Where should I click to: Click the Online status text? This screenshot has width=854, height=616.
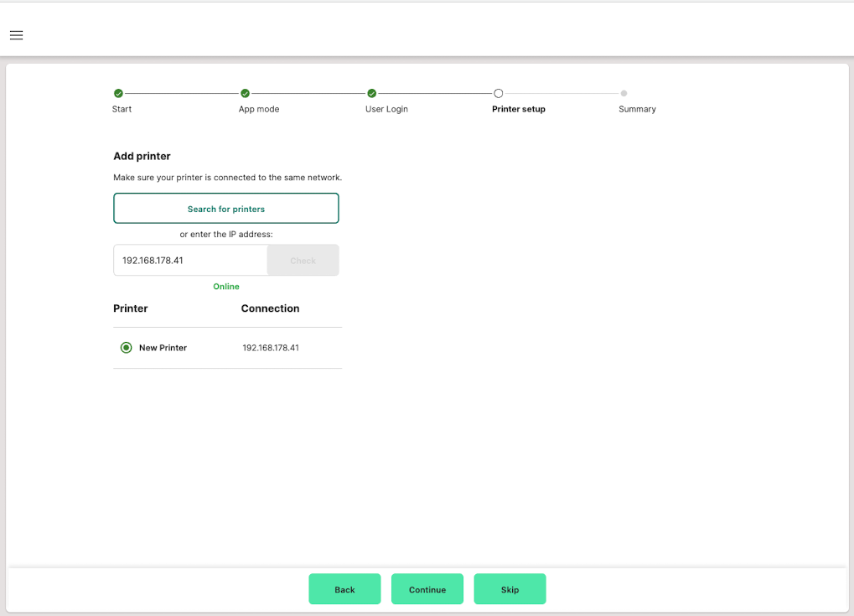[x=226, y=287]
